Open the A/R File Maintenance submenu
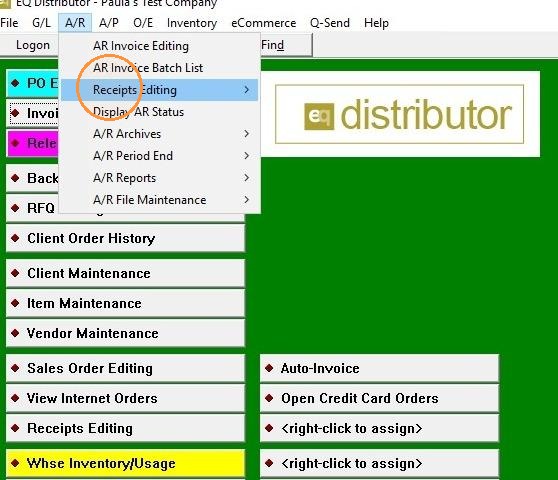 point(159,200)
